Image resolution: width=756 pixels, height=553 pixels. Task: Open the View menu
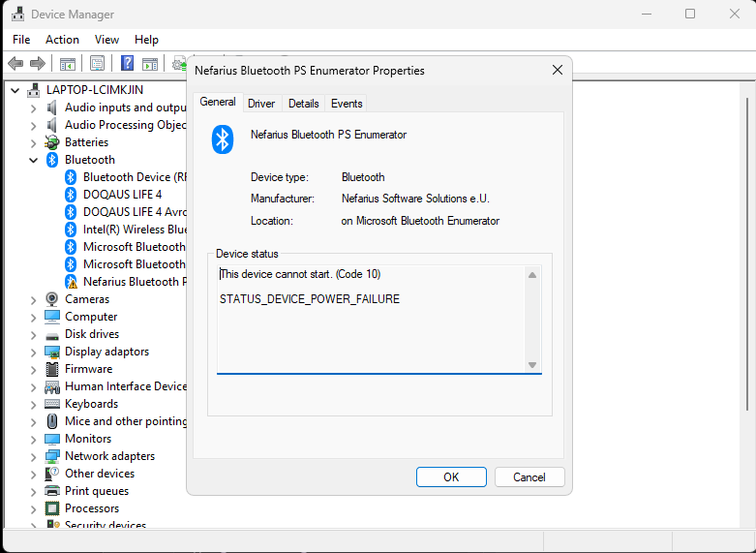pos(106,40)
